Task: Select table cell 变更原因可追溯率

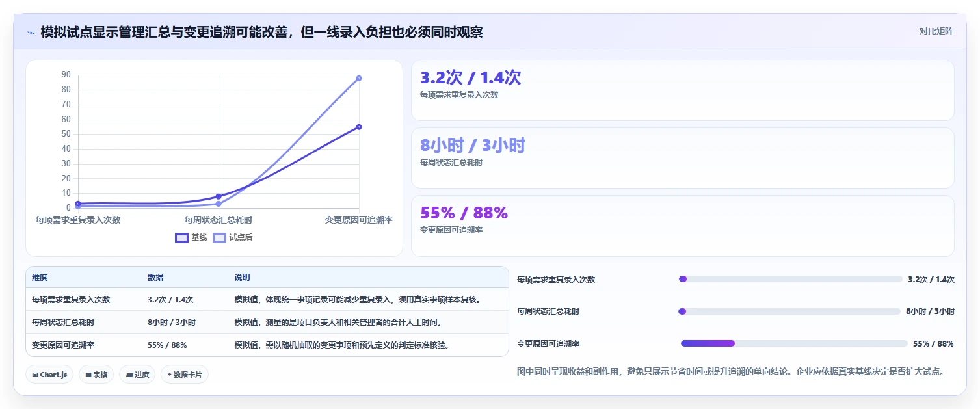Action: tap(63, 345)
